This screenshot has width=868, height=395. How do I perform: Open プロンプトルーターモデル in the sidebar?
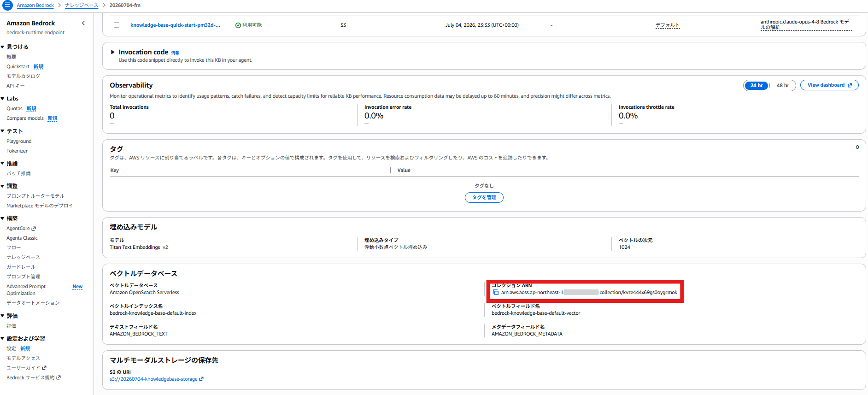[x=35, y=196]
